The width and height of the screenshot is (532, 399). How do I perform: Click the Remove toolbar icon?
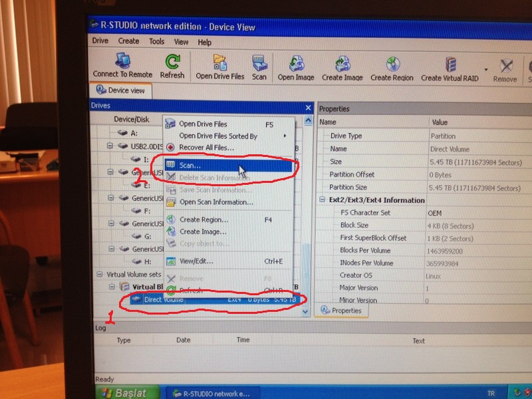(x=505, y=70)
